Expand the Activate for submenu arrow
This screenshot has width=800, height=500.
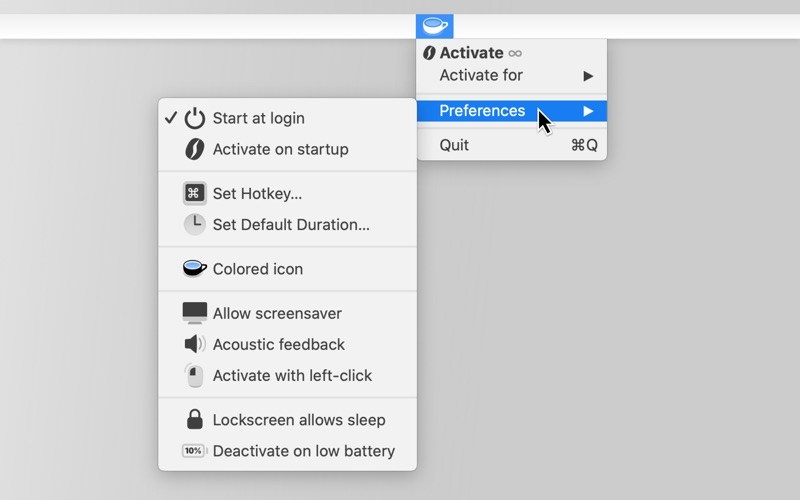[x=589, y=76]
